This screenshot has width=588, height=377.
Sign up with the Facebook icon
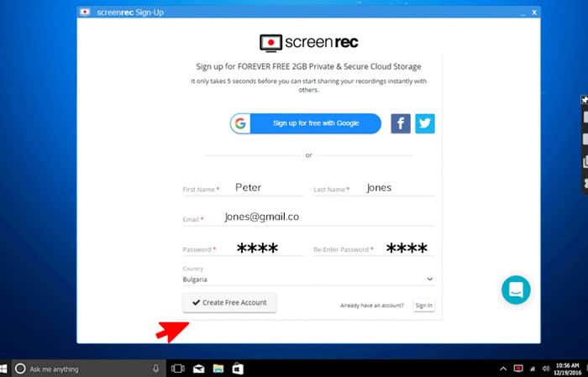401,123
